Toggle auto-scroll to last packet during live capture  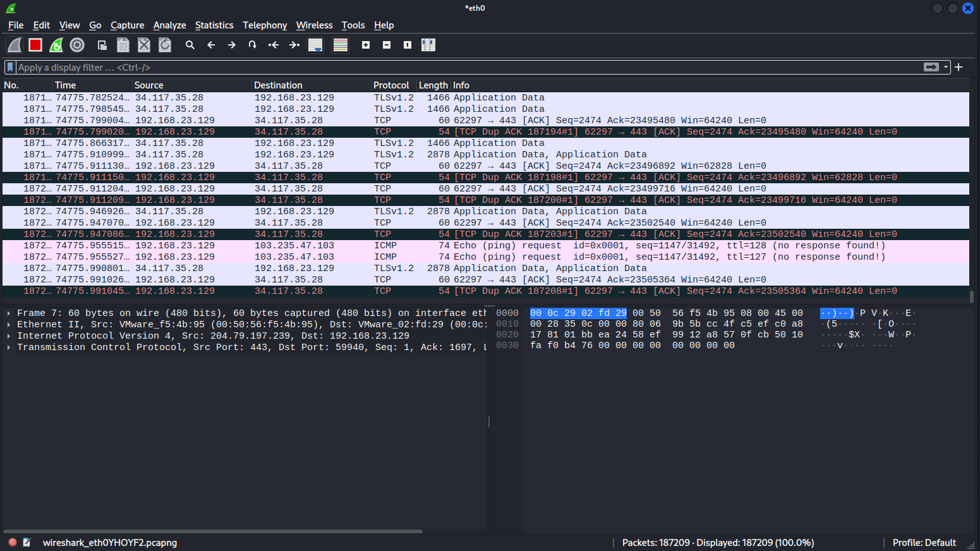click(x=315, y=45)
